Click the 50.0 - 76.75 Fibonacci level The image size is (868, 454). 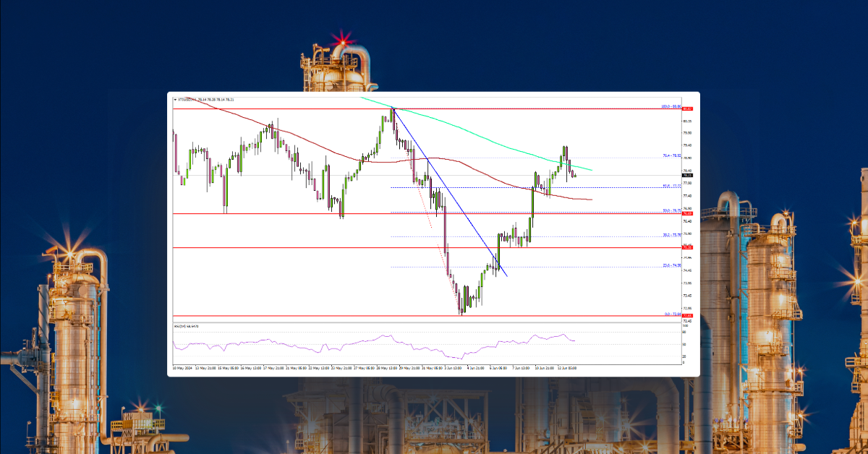(668, 210)
